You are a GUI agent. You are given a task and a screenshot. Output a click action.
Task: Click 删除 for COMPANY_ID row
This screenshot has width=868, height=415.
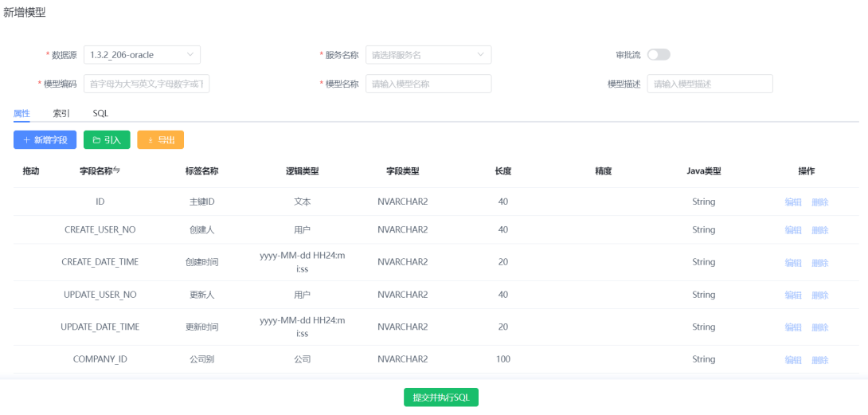pos(820,359)
